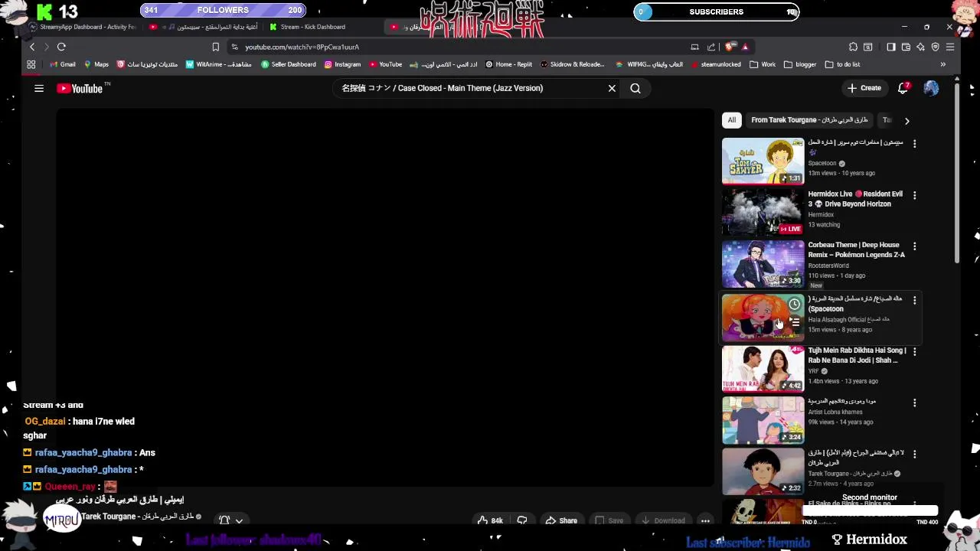
Task: Add Hala Alsabagh video to Watch later
Action: point(795,305)
